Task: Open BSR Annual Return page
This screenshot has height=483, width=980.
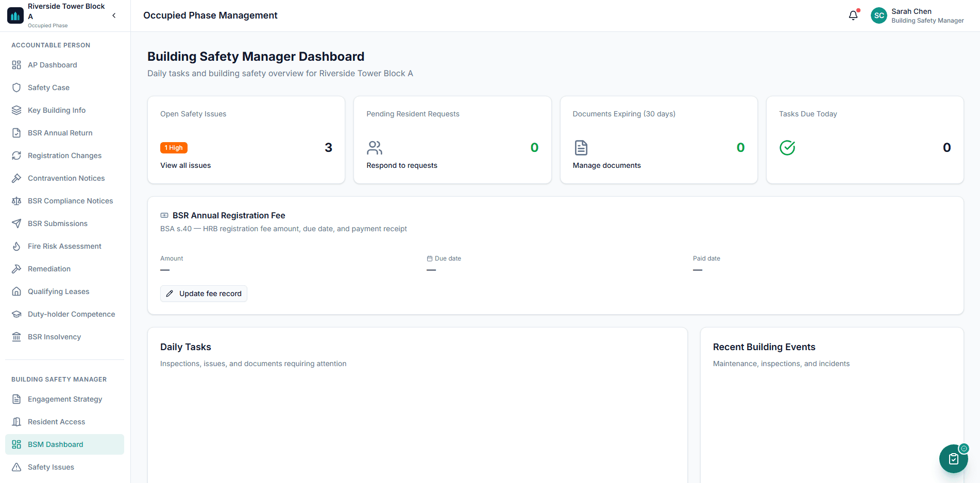Action: (x=64, y=133)
